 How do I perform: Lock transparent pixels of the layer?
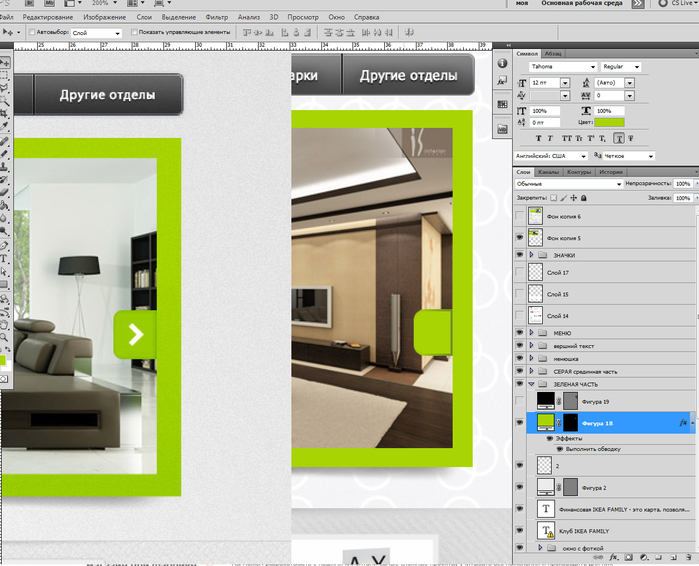click(x=553, y=198)
